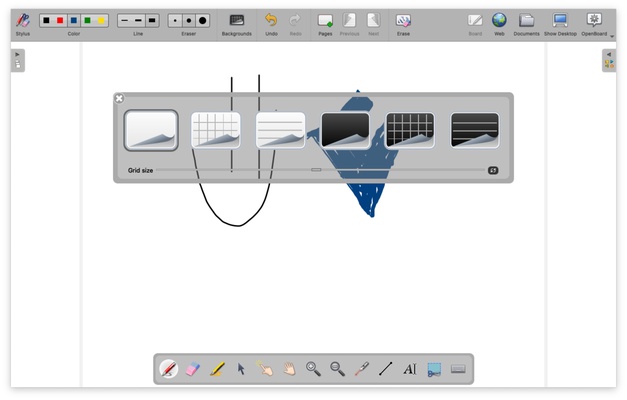Select the light grid background
This screenshot has width=627, height=400.
click(216, 130)
